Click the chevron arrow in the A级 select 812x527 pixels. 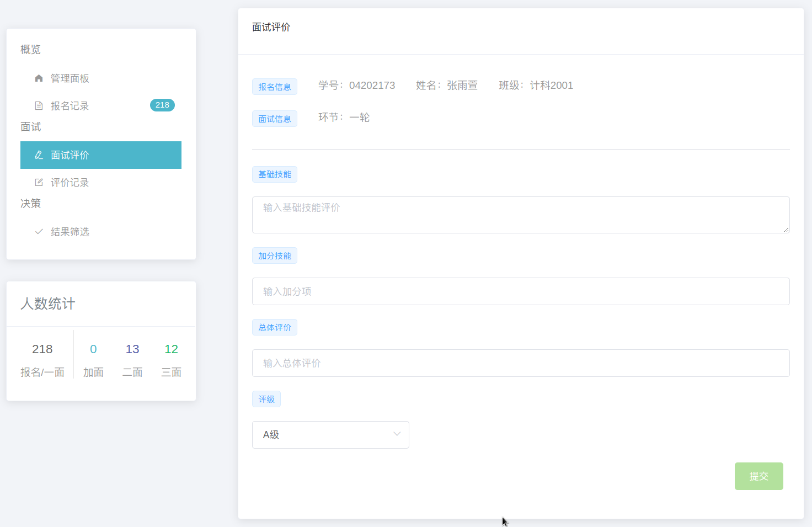397,434
